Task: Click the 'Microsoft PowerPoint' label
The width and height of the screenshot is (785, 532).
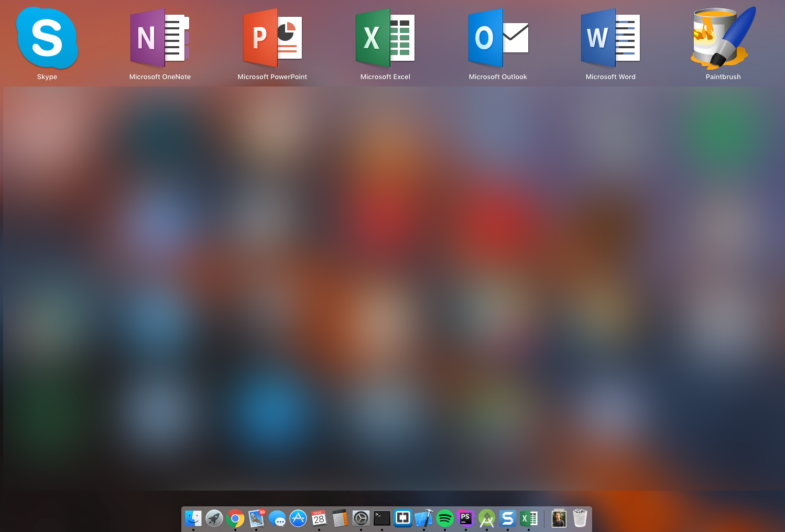Action: 272,77
